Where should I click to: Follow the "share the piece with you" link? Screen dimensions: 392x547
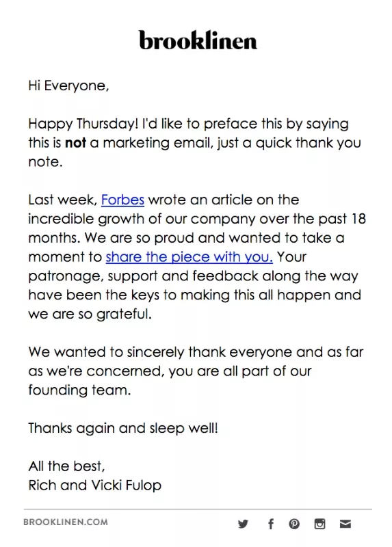190,257
